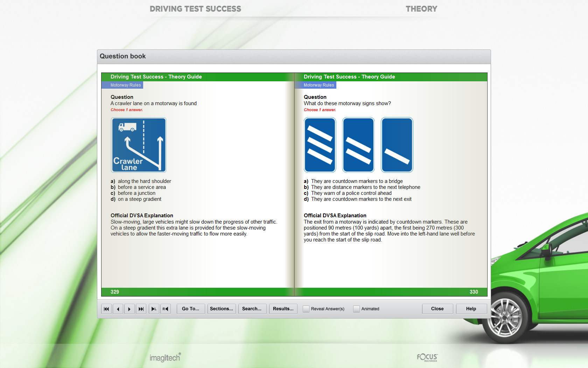Select the Crawler lane sign image
The height and width of the screenshot is (368, 588).
pyautogui.click(x=138, y=145)
